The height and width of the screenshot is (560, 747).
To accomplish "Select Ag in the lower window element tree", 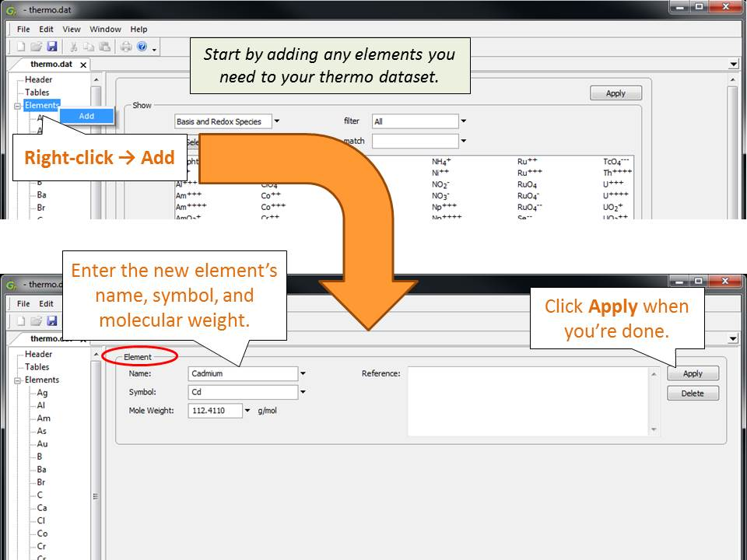I will tap(42, 393).
